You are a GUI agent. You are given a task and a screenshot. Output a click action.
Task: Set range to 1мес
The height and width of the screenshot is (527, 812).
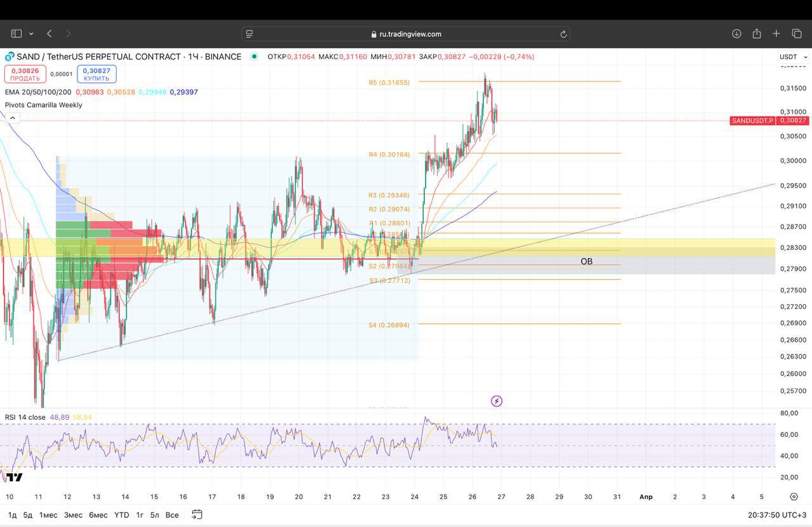point(48,514)
